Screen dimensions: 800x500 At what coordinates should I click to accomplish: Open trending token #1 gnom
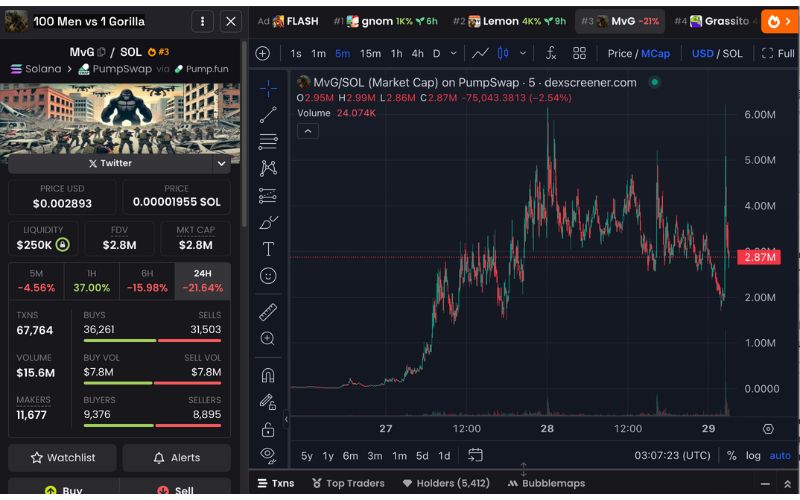(x=386, y=21)
